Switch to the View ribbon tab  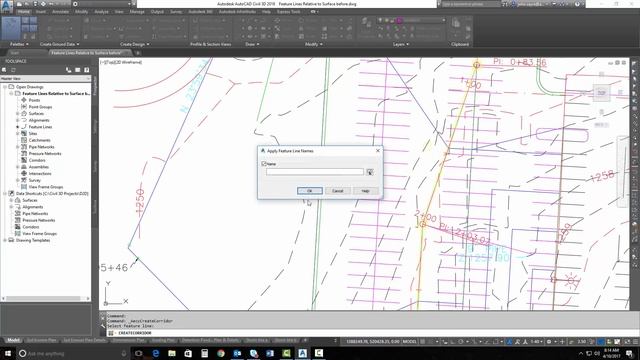click(x=119, y=12)
